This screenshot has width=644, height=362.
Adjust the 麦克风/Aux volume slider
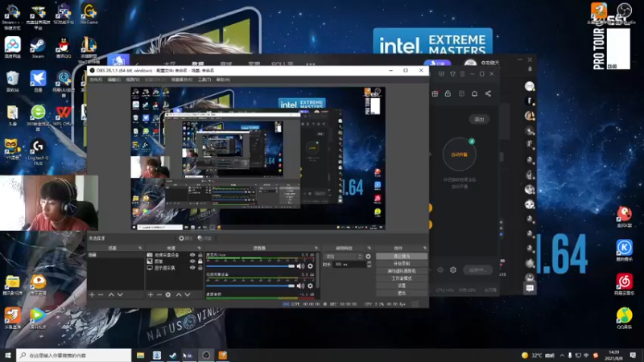250,266
